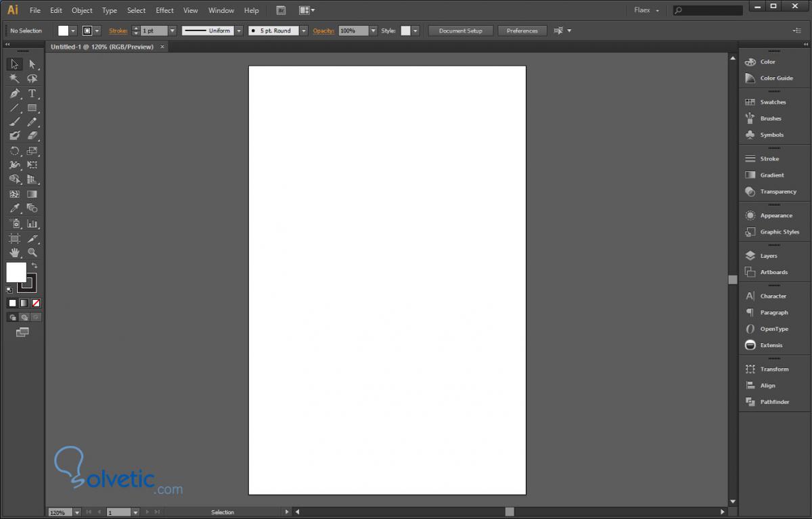Set paint mode to None
The height and width of the screenshot is (519, 812).
click(x=36, y=303)
